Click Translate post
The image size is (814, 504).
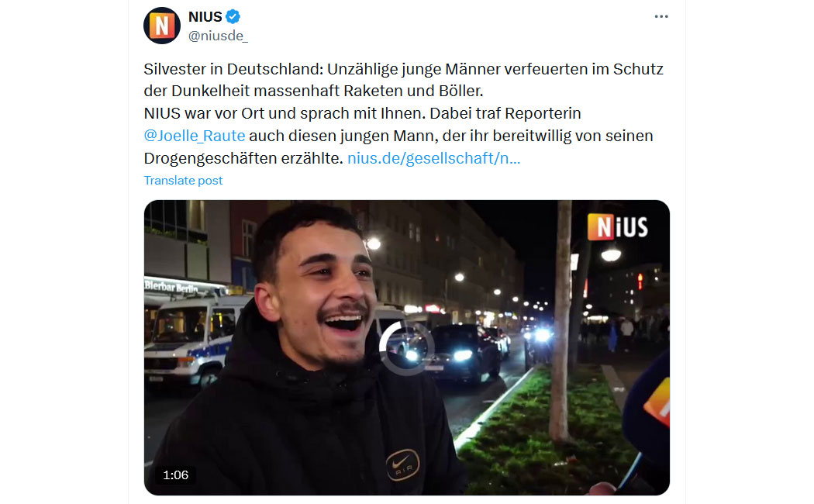183,180
